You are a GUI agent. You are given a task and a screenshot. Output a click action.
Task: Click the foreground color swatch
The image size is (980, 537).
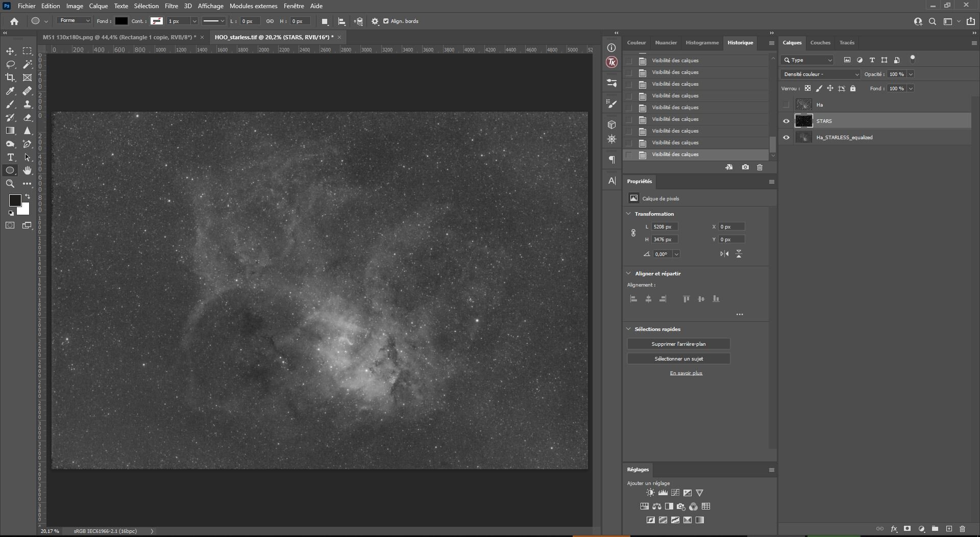(x=15, y=200)
